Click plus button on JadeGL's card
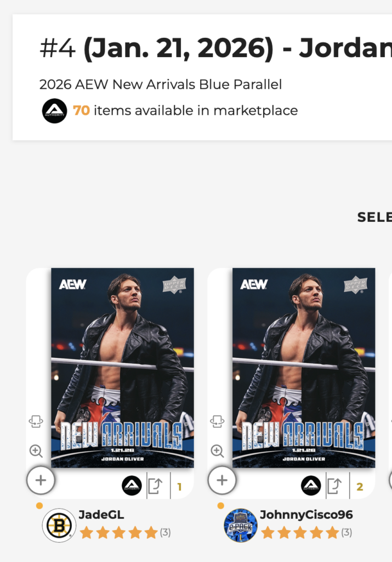 41,481
